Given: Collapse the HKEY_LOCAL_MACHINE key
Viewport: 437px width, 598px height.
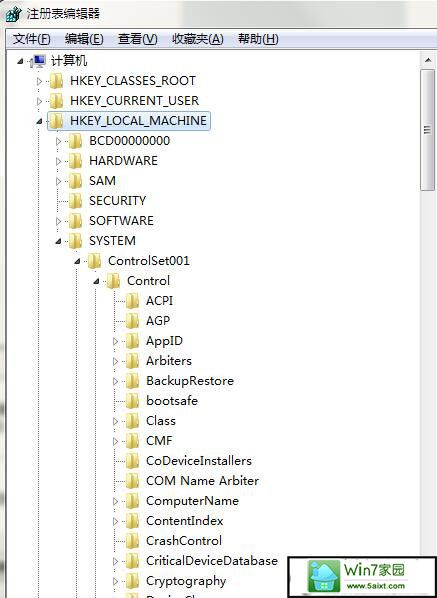Looking at the screenshot, I should [x=39, y=121].
